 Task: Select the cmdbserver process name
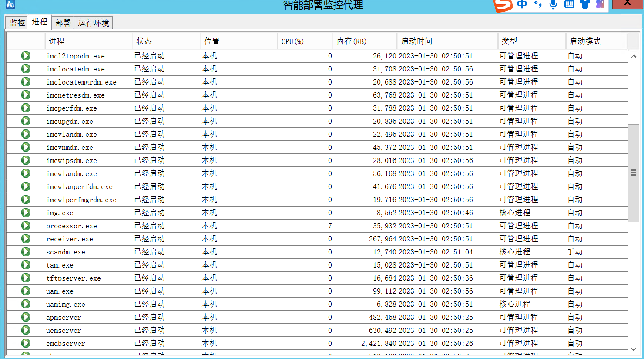[66, 343]
